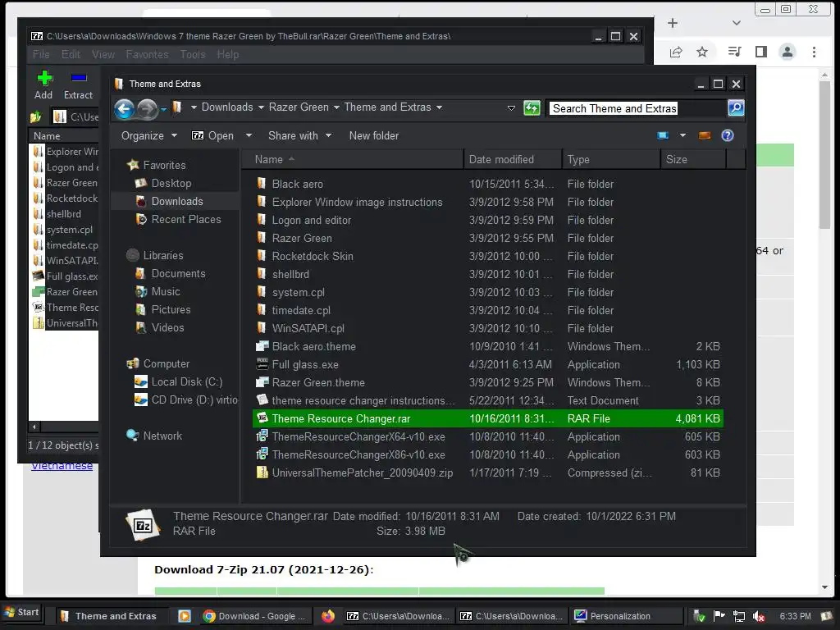Click the Chrome profile avatar icon

point(787,52)
